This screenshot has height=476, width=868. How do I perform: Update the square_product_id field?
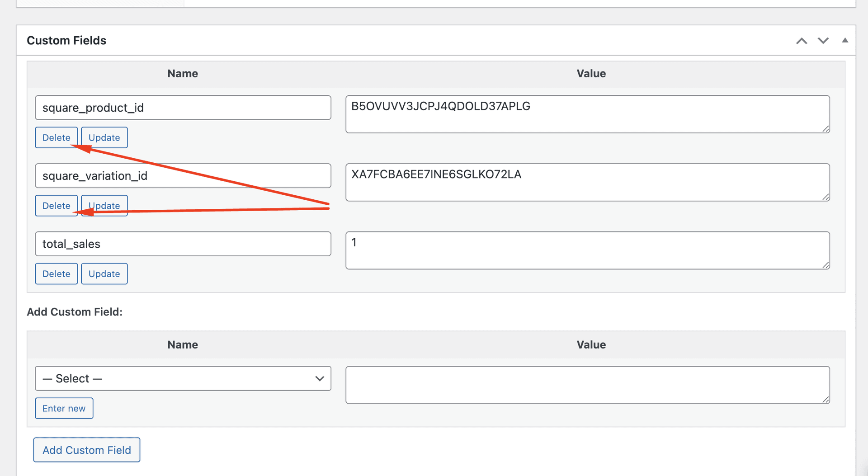tap(104, 137)
